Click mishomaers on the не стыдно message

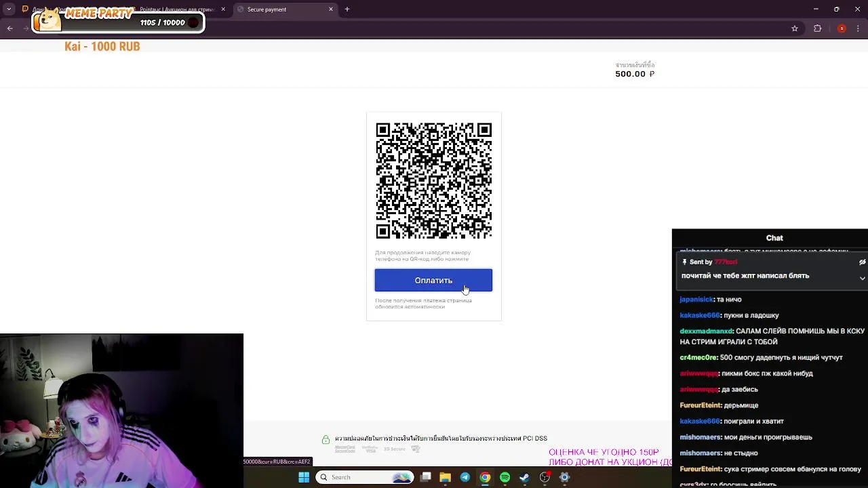(x=701, y=453)
